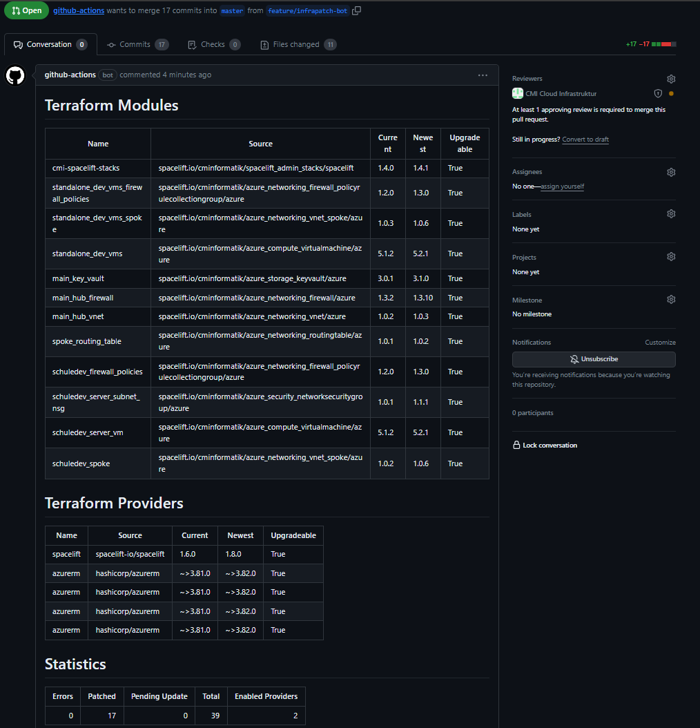
Task: Click the 0 participants text
Action: [x=532, y=413]
